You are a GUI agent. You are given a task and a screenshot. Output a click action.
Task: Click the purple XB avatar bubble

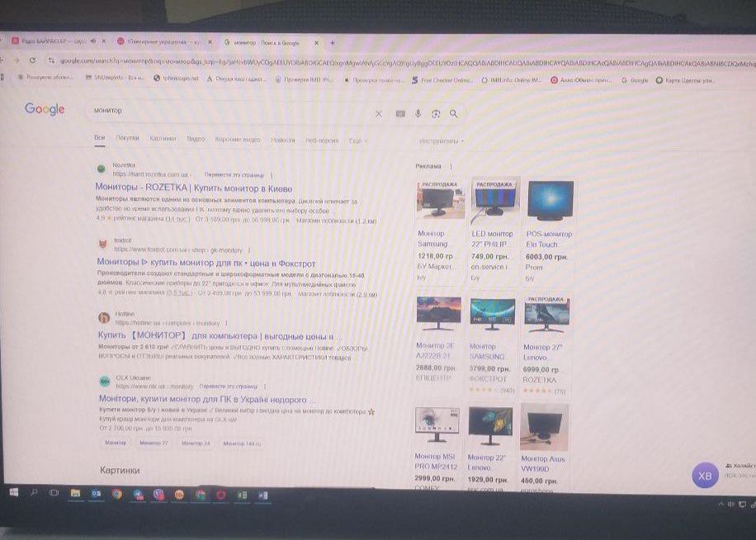point(705,476)
